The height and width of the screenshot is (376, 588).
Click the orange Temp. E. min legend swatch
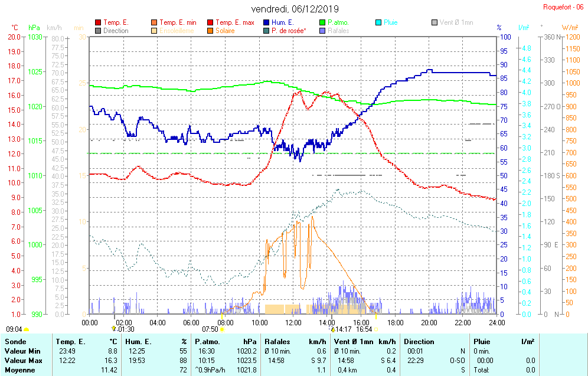(154, 22)
